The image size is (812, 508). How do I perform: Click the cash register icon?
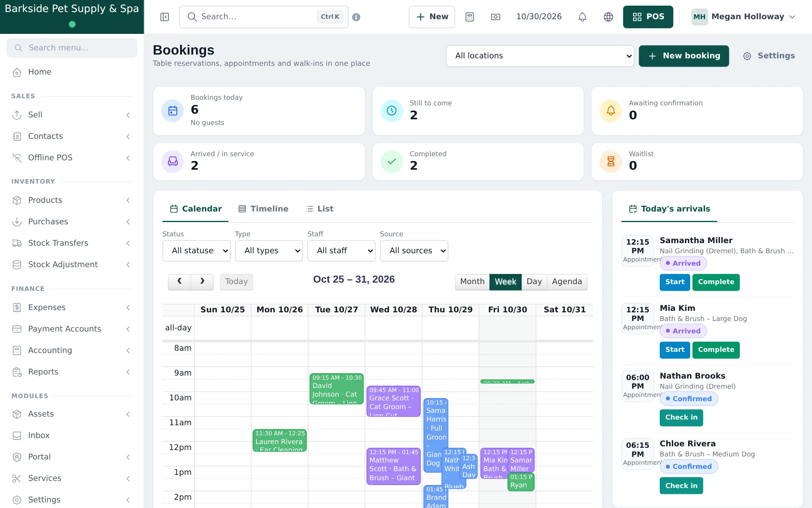click(x=495, y=17)
